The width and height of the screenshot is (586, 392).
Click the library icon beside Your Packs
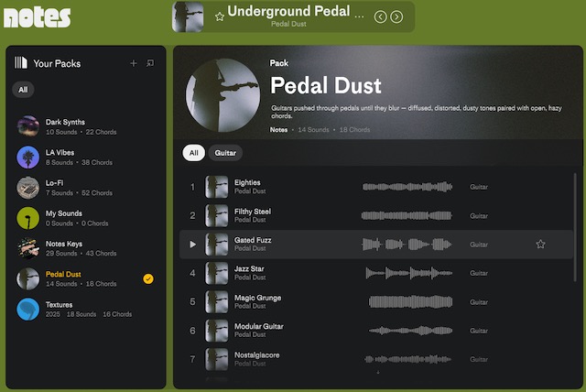click(21, 63)
